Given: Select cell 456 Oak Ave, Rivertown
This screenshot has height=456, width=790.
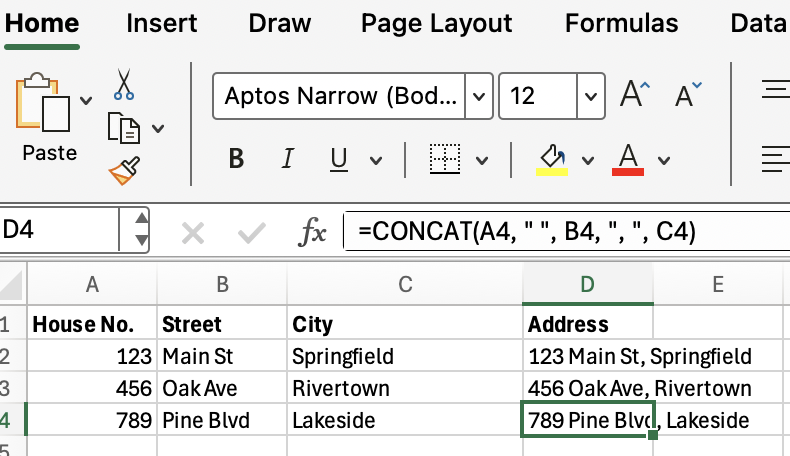Looking at the screenshot, I should pyautogui.click(x=587, y=388).
